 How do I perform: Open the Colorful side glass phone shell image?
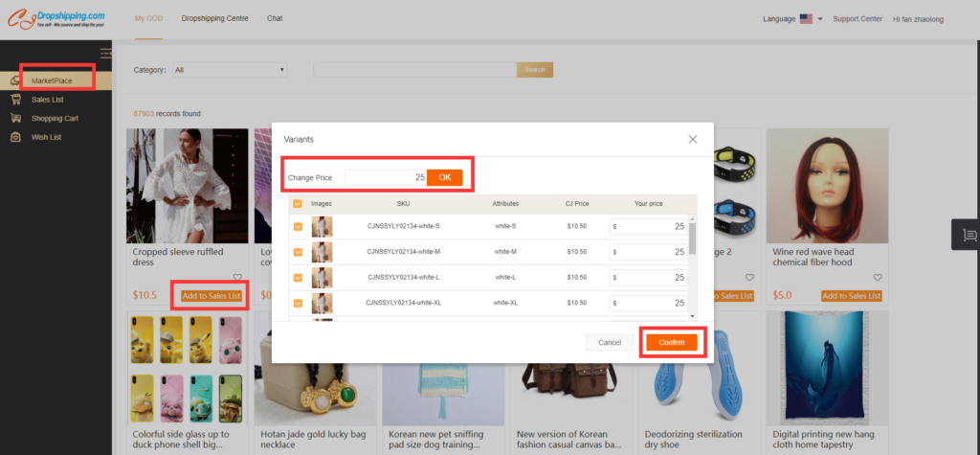pos(188,368)
